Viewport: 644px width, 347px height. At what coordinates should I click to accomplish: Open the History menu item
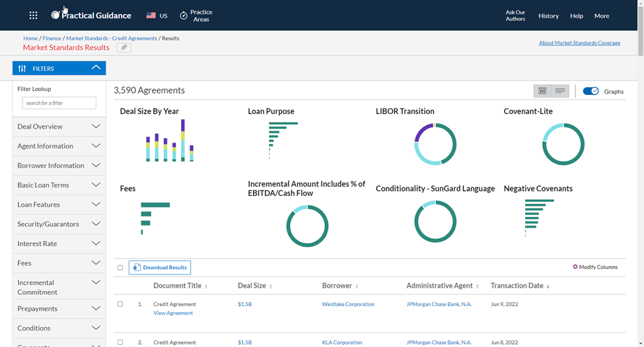click(548, 16)
